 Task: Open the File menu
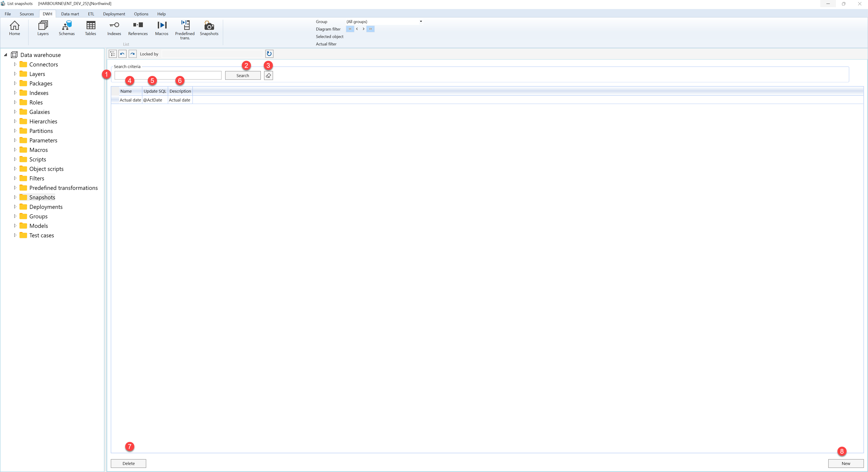8,14
